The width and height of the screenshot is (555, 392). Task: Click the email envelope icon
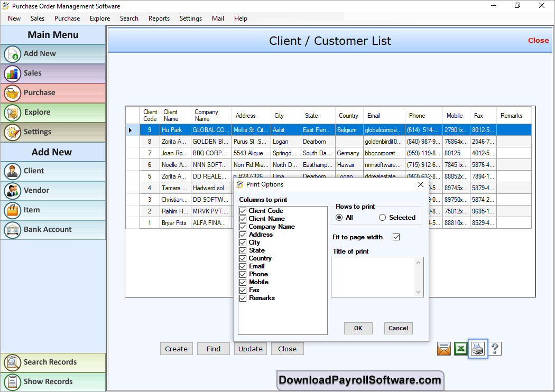point(444,349)
